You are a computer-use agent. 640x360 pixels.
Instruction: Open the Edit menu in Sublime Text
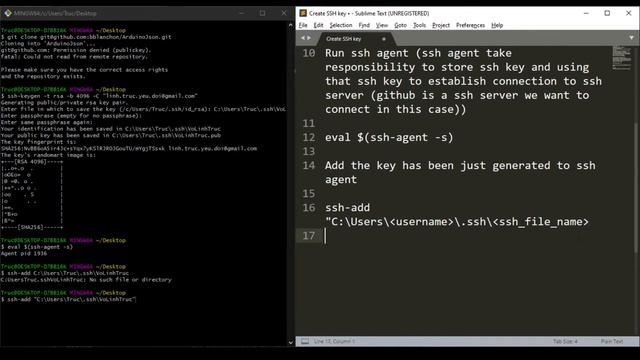(x=318, y=25)
